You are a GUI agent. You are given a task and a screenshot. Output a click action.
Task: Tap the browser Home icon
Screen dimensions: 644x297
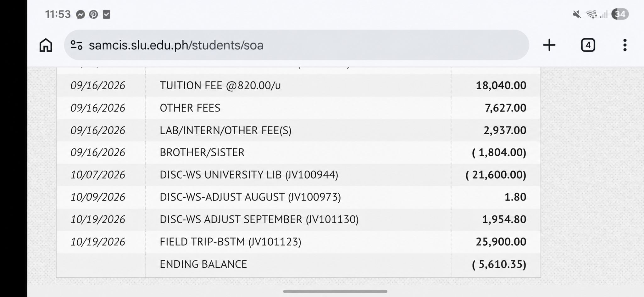coord(46,45)
